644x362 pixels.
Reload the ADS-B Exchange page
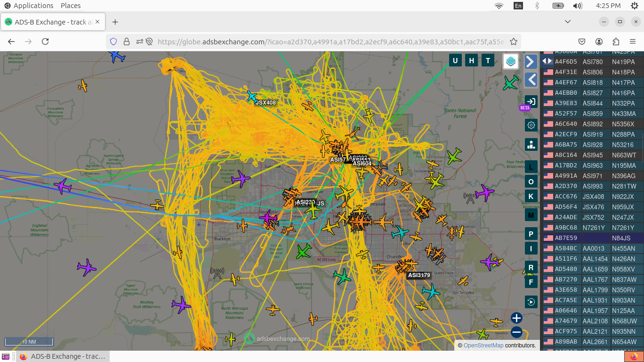[x=45, y=41]
